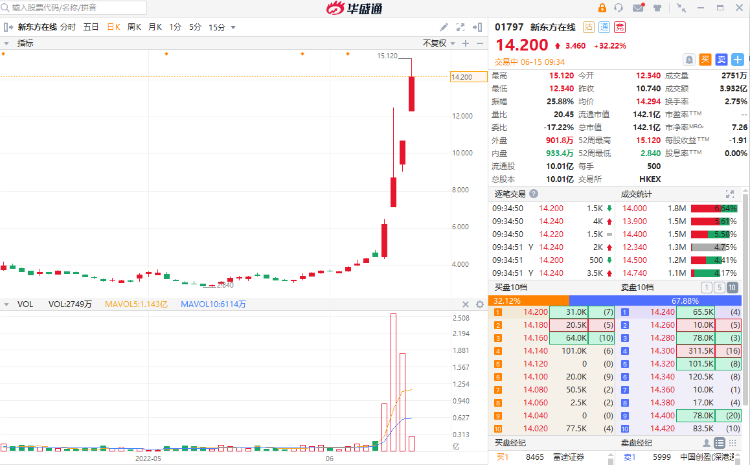
Task: Click the red 窝 tag
Action: [x=620, y=27]
